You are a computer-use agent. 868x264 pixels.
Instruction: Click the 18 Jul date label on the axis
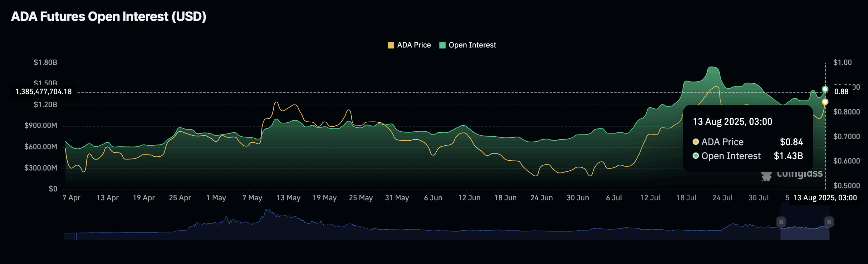click(x=686, y=198)
